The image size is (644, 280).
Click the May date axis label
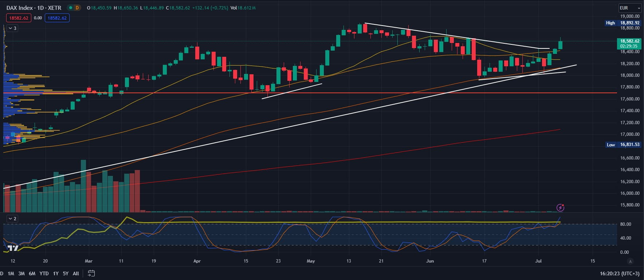point(311,261)
